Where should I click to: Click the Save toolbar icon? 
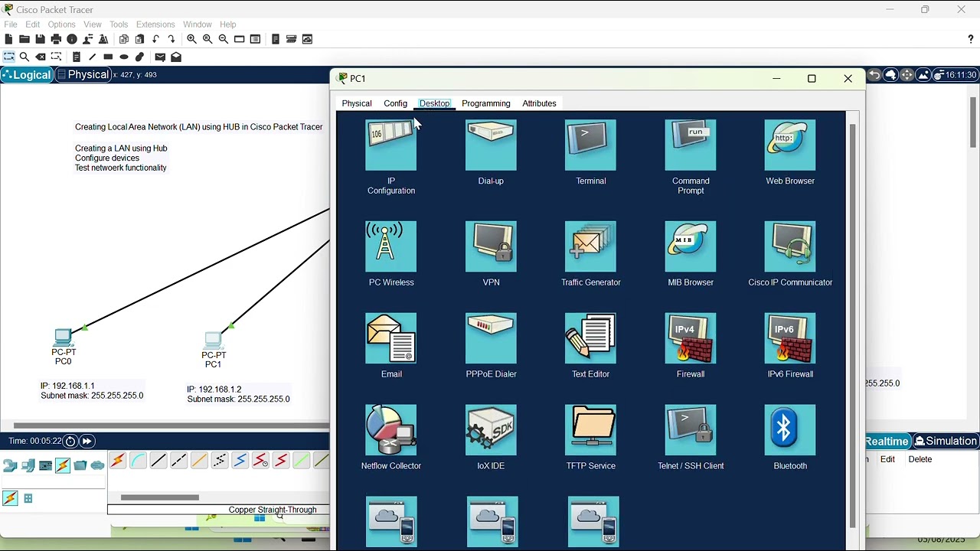pyautogui.click(x=40, y=39)
